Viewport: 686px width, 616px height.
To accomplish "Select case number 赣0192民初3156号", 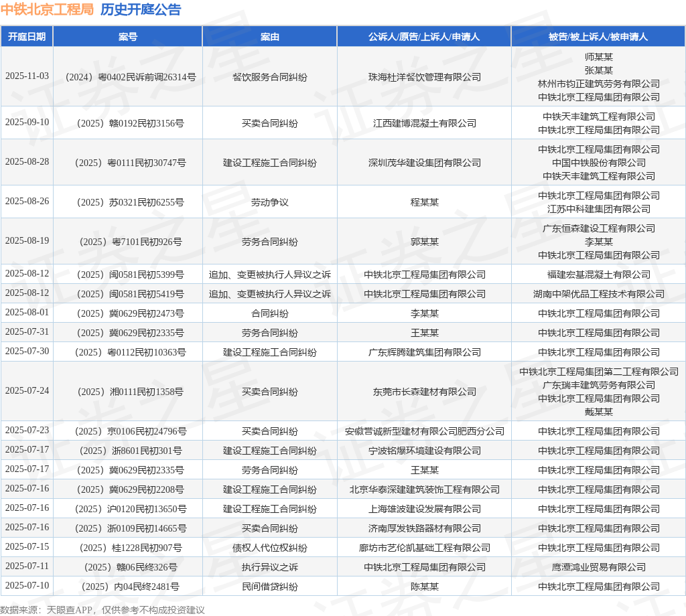I will pyautogui.click(x=131, y=123).
